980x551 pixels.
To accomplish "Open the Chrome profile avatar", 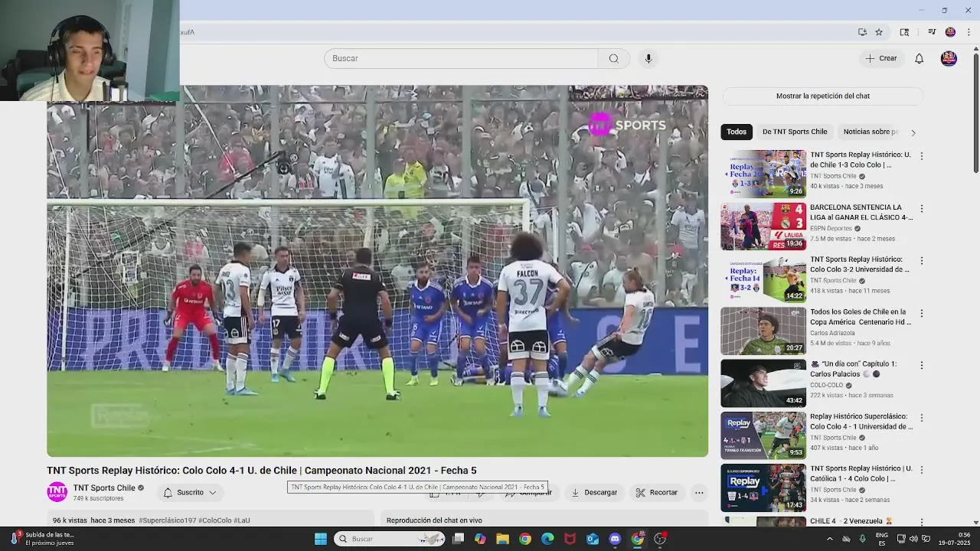I will (x=950, y=32).
